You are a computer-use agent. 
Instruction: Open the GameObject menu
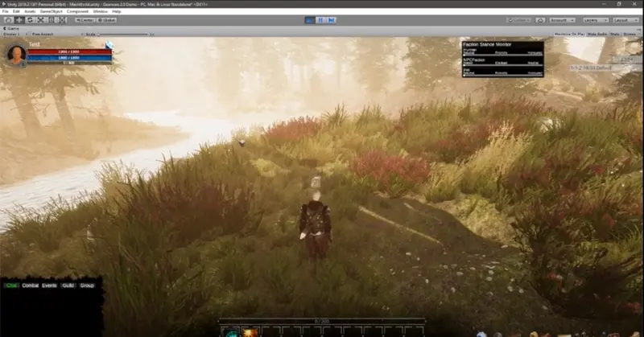pos(51,11)
